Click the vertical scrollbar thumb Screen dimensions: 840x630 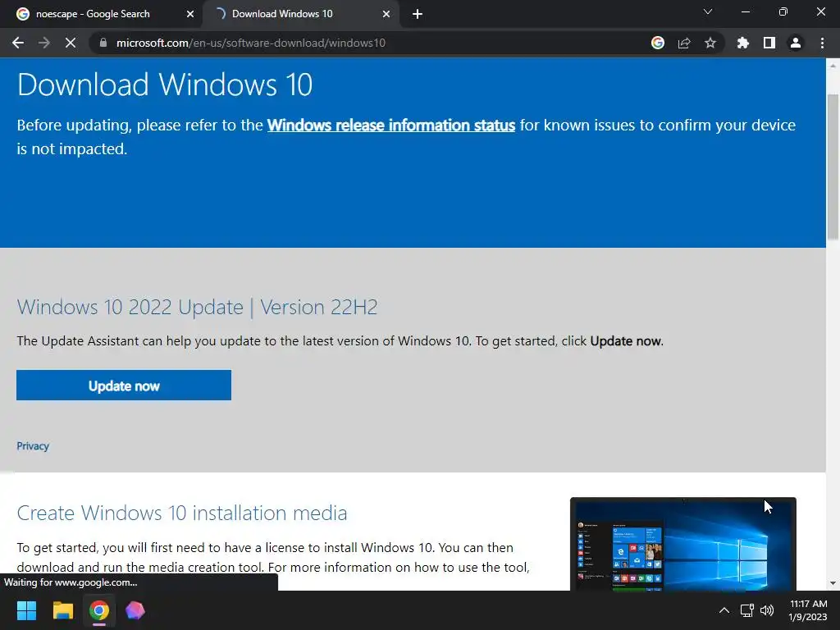tap(833, 167)
